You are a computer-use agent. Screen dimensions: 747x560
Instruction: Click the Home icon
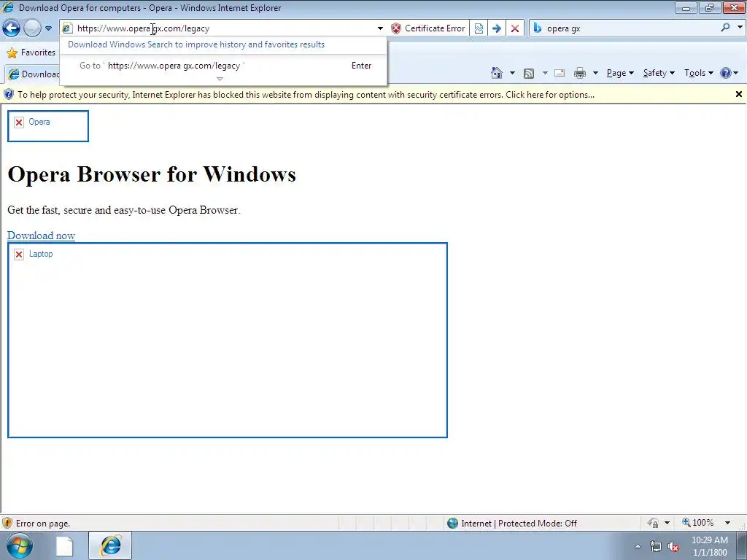[x=496, y=73]
